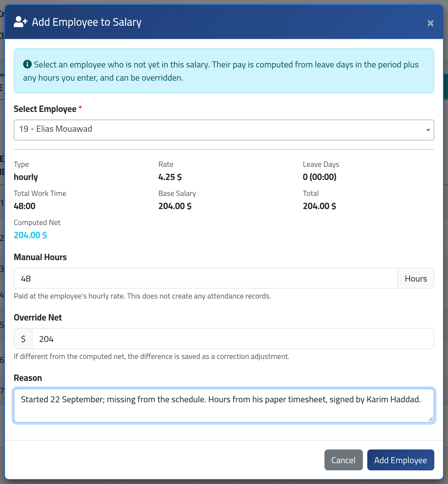Click the Computed Net value 204.00 $
This screenshot has height=484, width=448.
pyautogui.click(x=30, y=235)
